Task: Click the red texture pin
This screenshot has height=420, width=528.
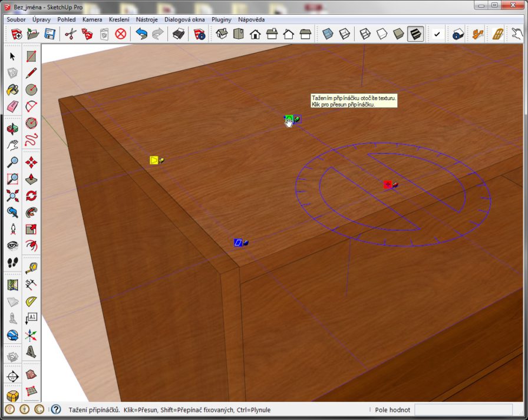Action: pyautogui.click(x=387, y=185)
